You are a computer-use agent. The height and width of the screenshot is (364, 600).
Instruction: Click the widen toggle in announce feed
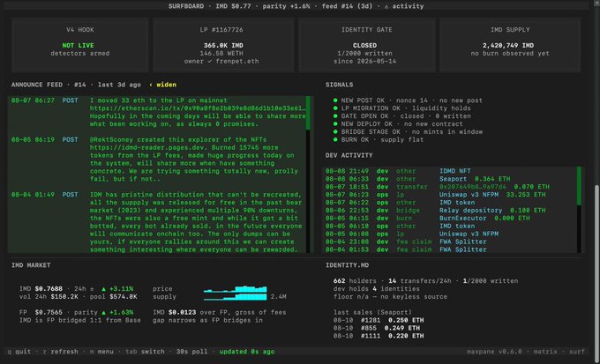tap(163, 85)
